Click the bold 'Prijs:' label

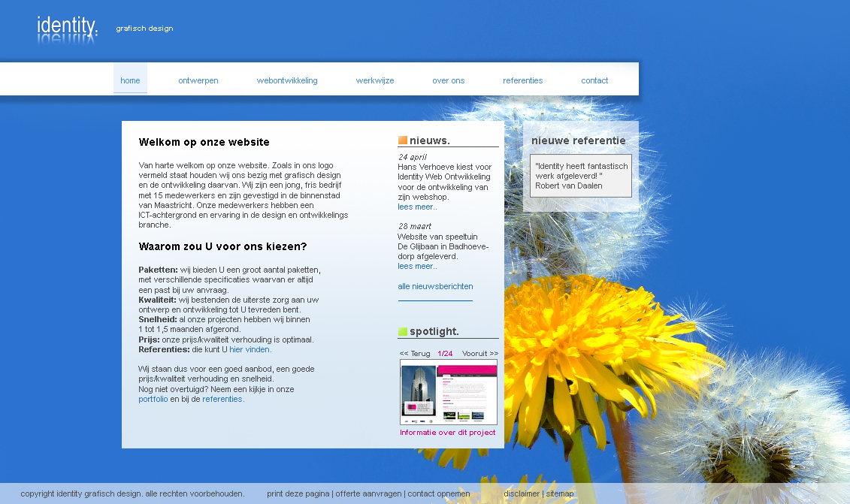tap(149, 340)
